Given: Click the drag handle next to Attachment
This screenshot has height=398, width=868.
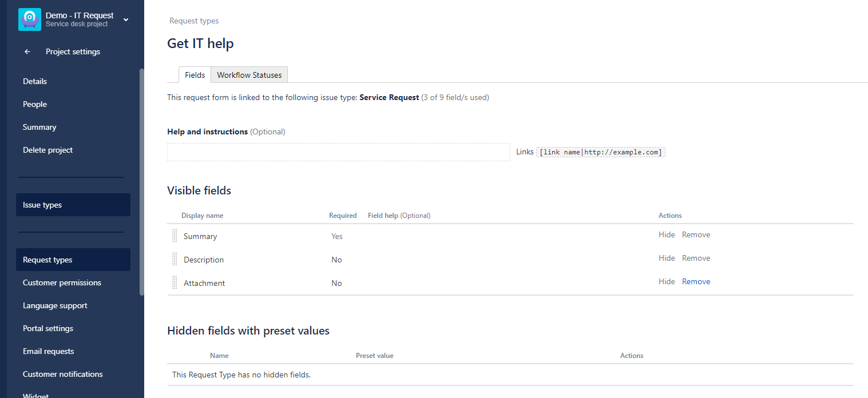Looking at the screenshot, I should click(x=175, y=282).
